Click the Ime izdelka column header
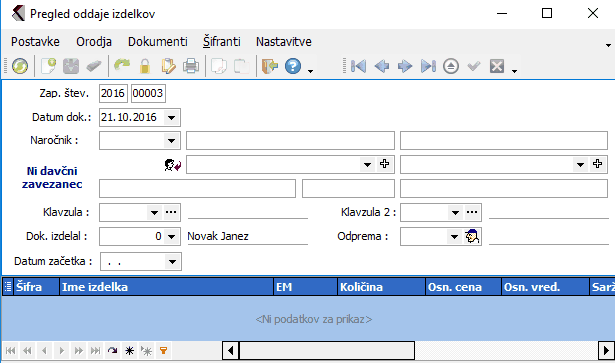 (166, 287)
